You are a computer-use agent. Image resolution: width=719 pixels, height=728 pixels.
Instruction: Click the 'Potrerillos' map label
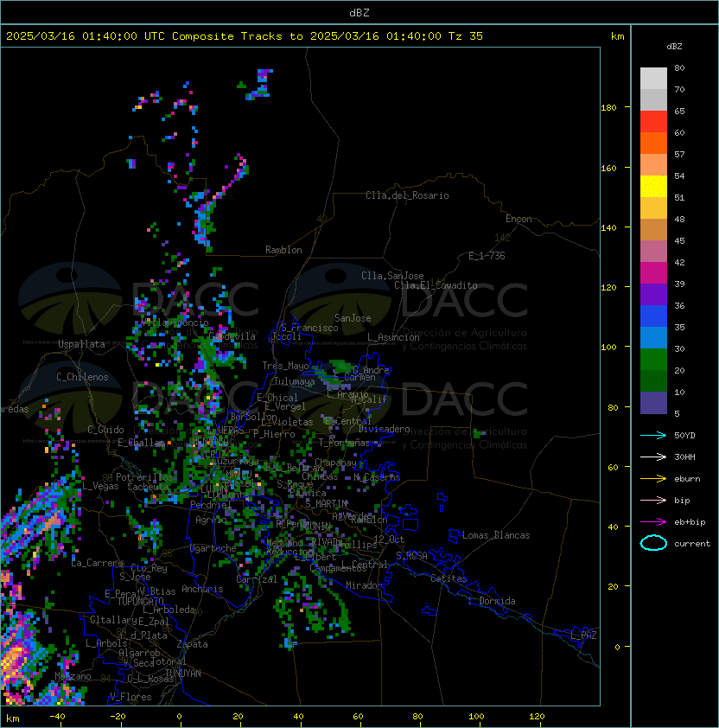144,477
